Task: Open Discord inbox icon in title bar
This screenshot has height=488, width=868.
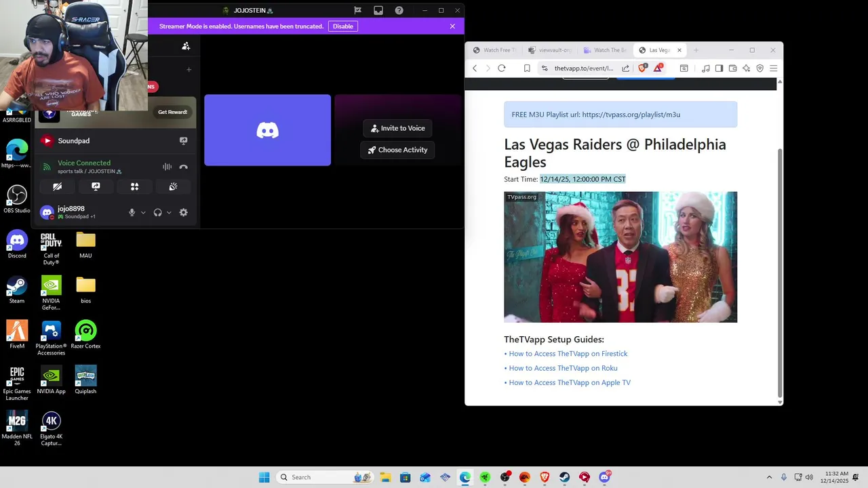Action: 378,10
